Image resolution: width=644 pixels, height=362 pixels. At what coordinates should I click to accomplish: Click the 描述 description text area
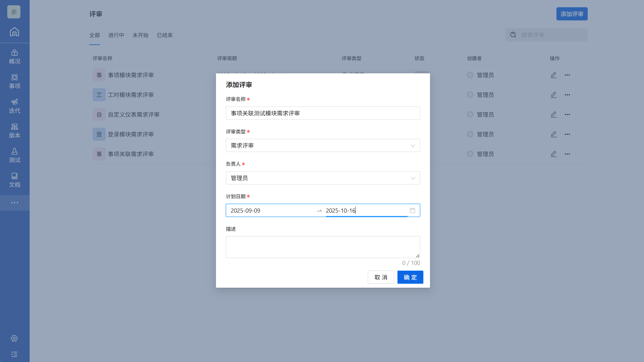click(x=323, y=247)
